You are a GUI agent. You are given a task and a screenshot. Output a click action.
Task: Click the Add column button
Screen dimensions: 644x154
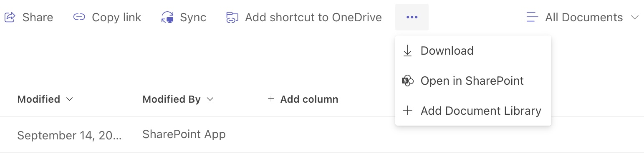(x=303, y=99)
